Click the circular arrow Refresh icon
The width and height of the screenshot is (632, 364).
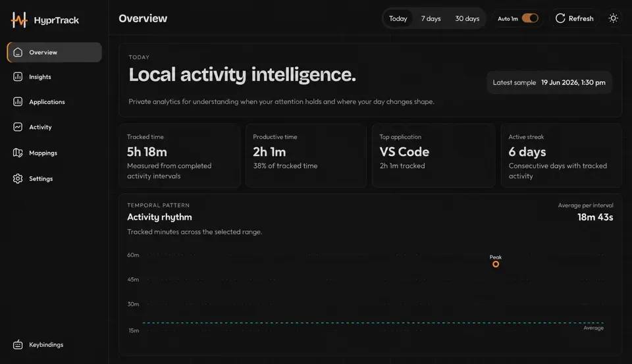pyautogui.click(x=560, y=18)
